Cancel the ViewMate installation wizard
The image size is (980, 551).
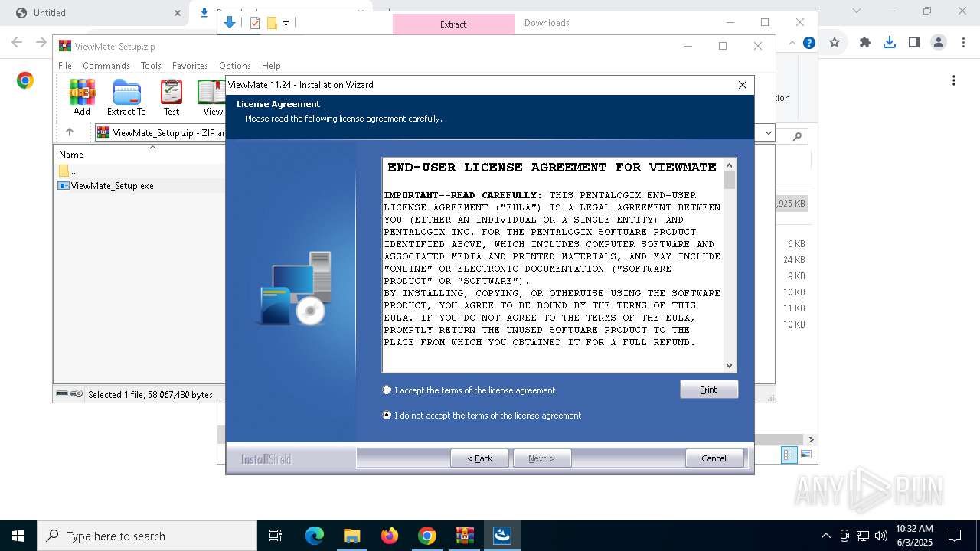(714, 458)
